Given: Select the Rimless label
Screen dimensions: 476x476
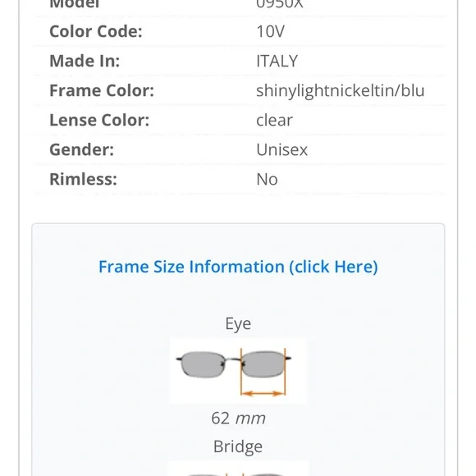Looking at the screenshot, I should pyautogui.click(x=83, y=179).
